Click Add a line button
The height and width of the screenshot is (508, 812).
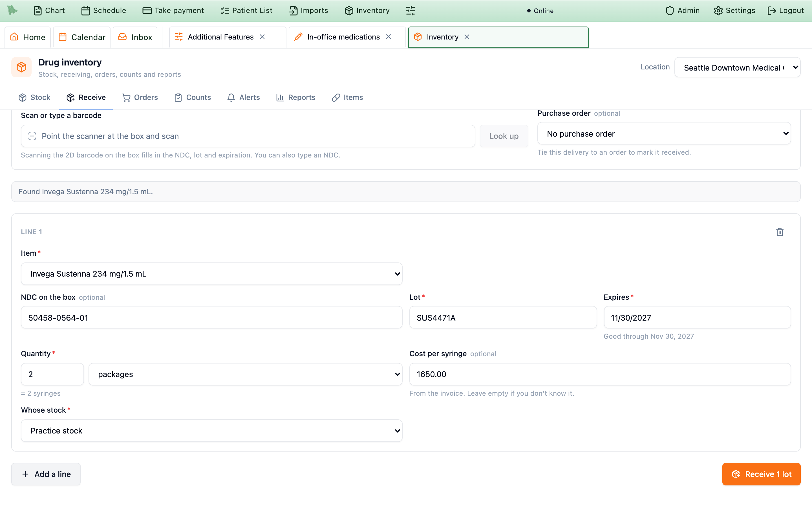[46, 474]
